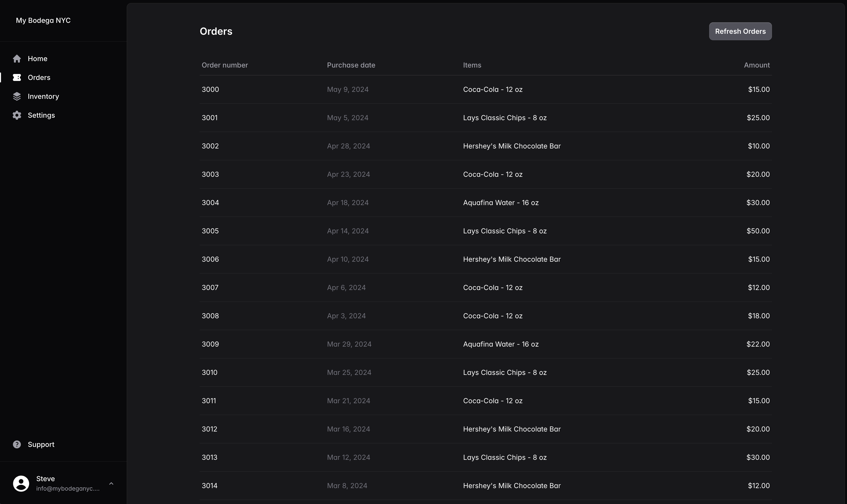Viewport: 847px width, 504px height.
Task: Open order number 3013
Action: (210, 458)
